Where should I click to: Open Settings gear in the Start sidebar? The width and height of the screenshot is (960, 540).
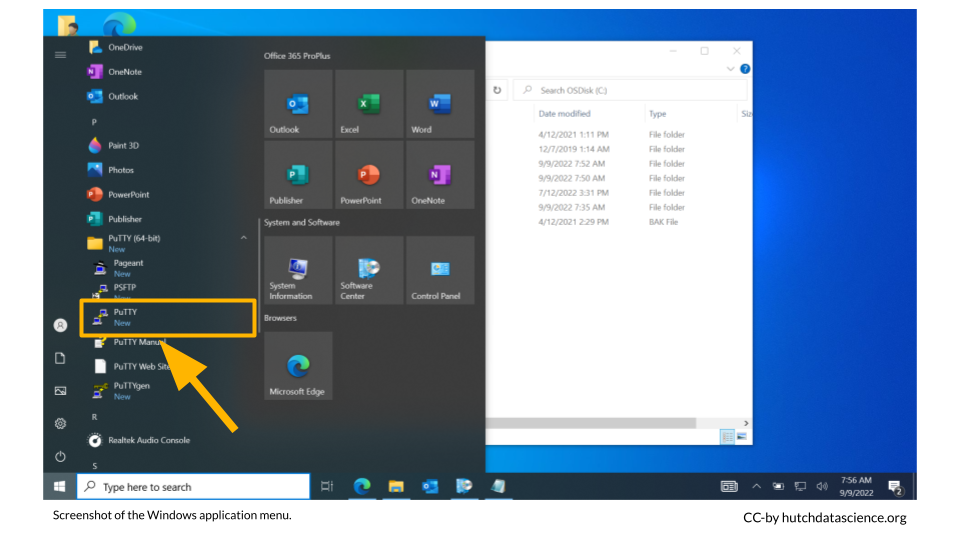(x=60, y=424)
